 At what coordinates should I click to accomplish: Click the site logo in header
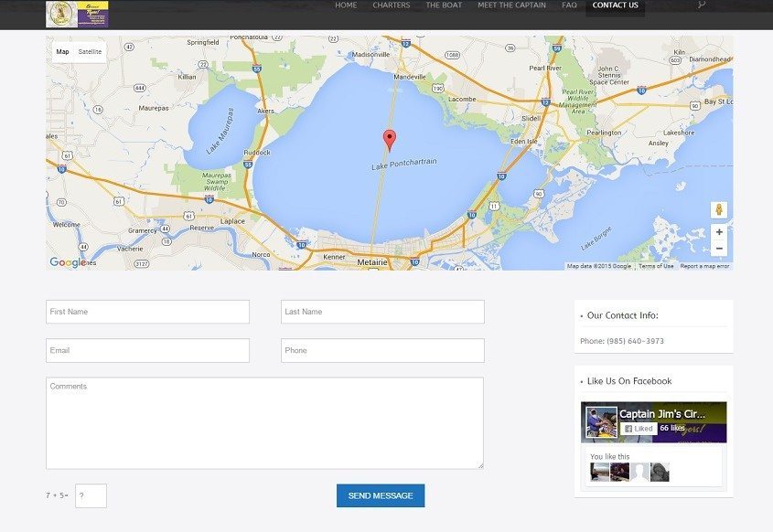point(77,14)
